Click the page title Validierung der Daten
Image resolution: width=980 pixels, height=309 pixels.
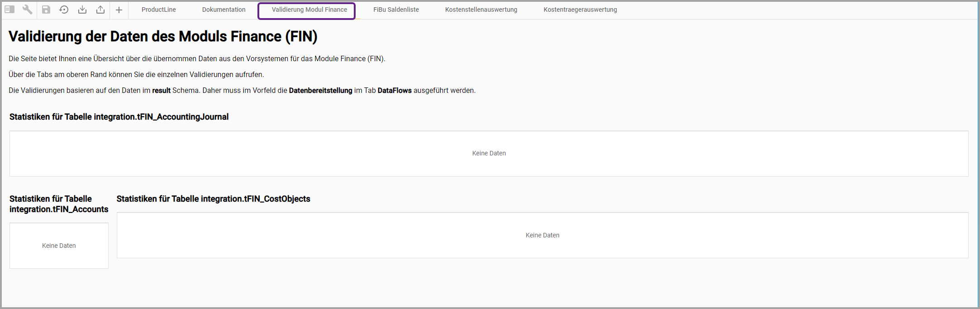163,36
